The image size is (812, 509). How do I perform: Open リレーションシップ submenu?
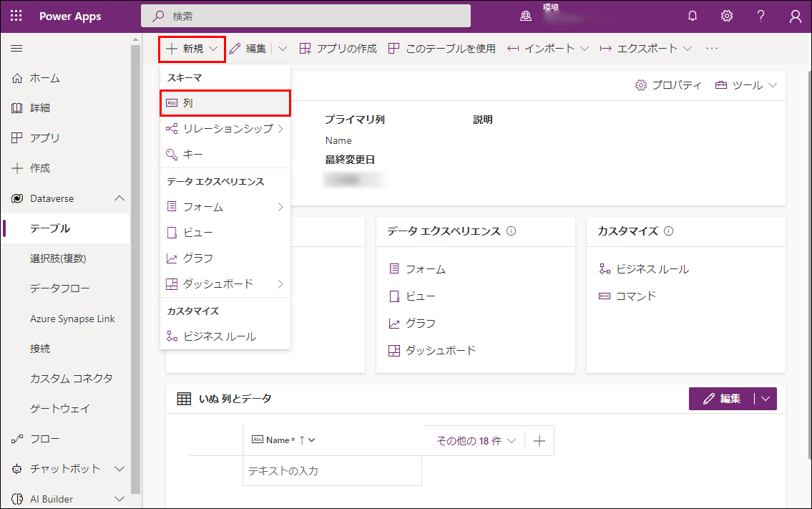[x=225, y=129]
